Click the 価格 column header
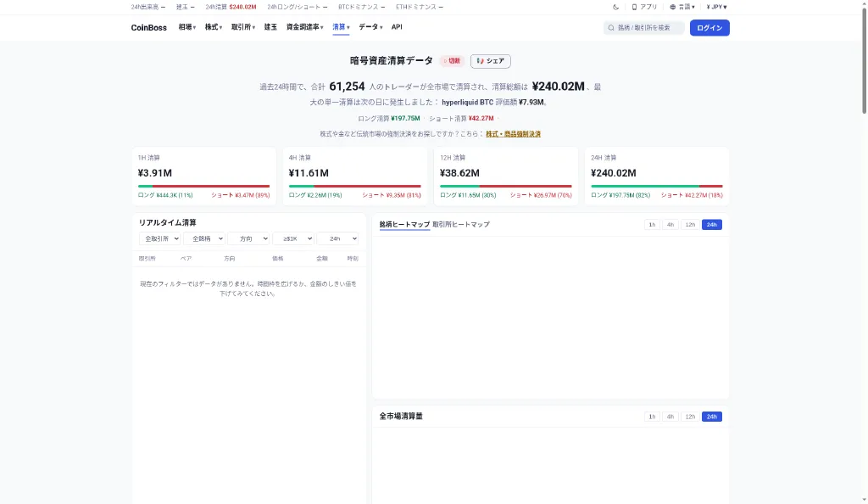Viewport: 868px width, 504px height. coord(277,259)
